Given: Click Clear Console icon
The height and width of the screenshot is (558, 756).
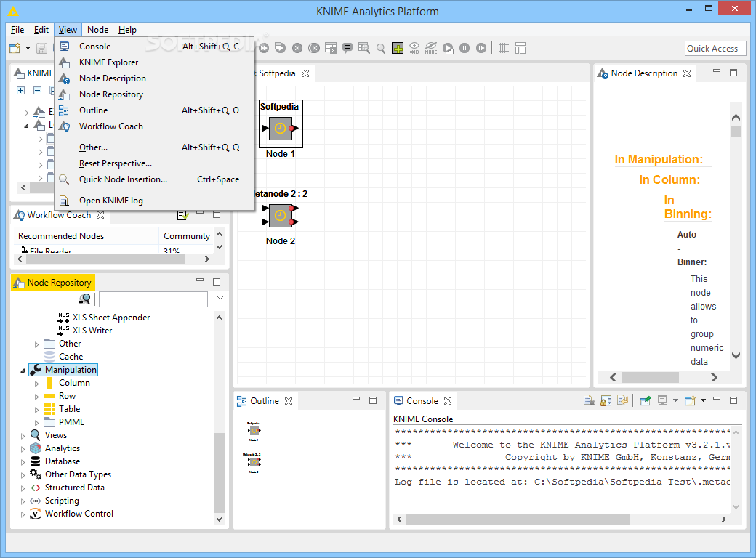Looking at the screenshot, I should click(590, 400).
